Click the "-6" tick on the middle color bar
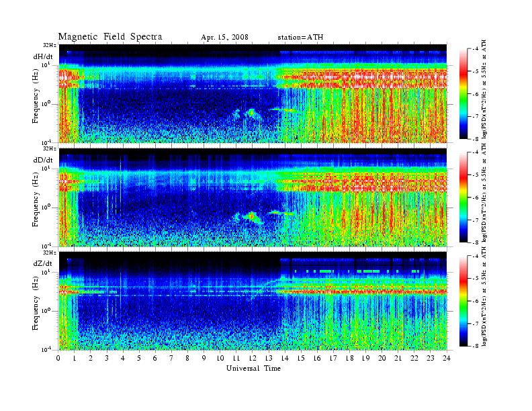 476,197
